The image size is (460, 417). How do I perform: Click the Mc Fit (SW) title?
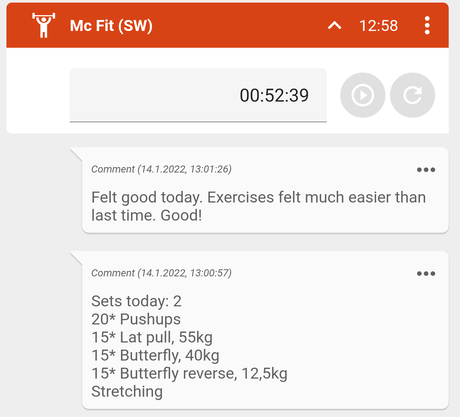coord(111,26)
